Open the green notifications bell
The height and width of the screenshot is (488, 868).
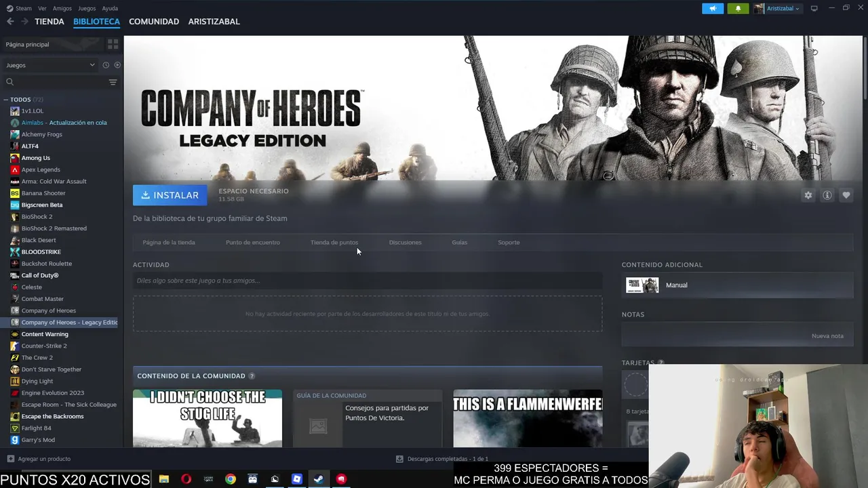[x=738, y=8]
